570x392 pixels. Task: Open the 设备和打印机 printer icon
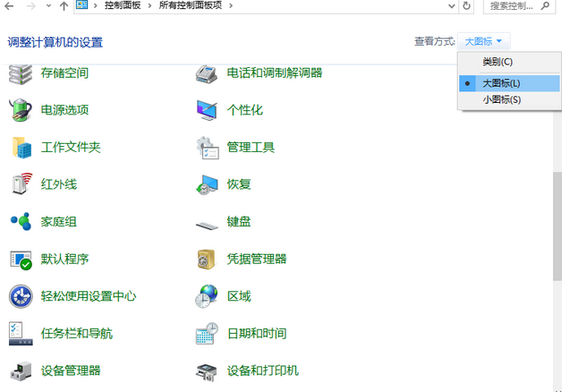point(207,372)
